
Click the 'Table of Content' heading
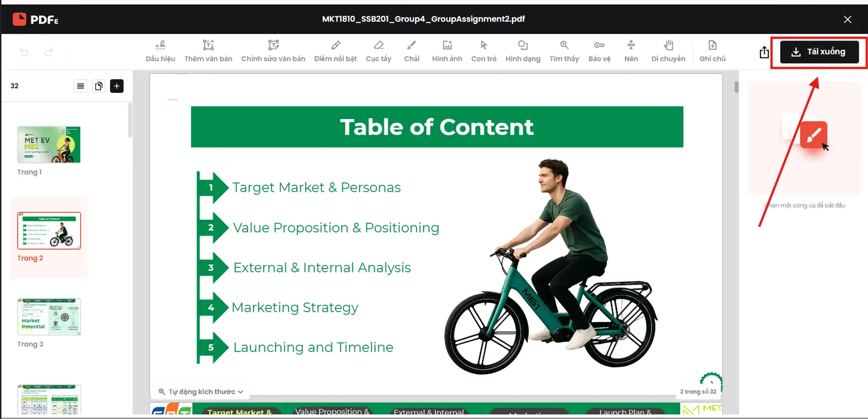[437, 127]
